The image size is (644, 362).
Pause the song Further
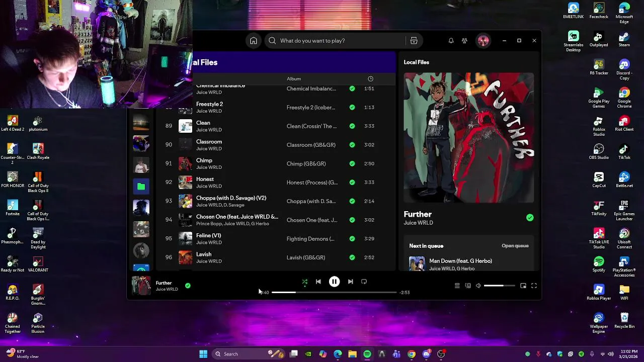pos(334,282)
